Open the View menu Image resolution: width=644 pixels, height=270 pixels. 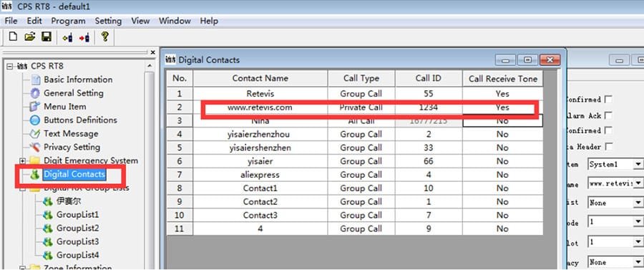(x=140, y=21)
